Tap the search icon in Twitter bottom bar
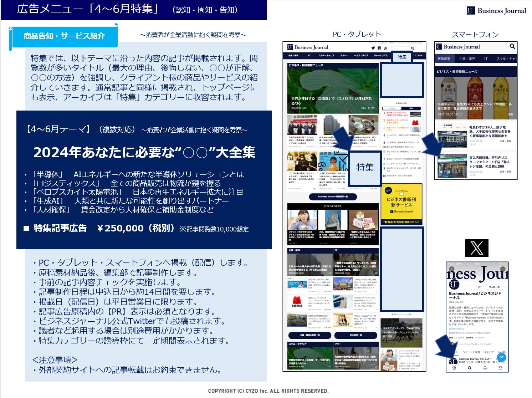Viewport: 532px width, 398px height. [x=470, y=368]
